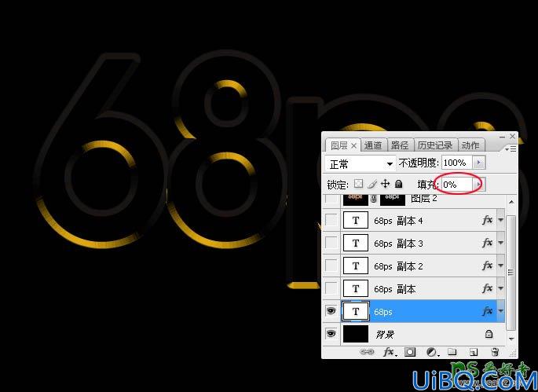The height and width of the screenshot is (392, 538).
Task: Click the T text thumbnail of 68ps 副本 2
Action: (356, 266)
